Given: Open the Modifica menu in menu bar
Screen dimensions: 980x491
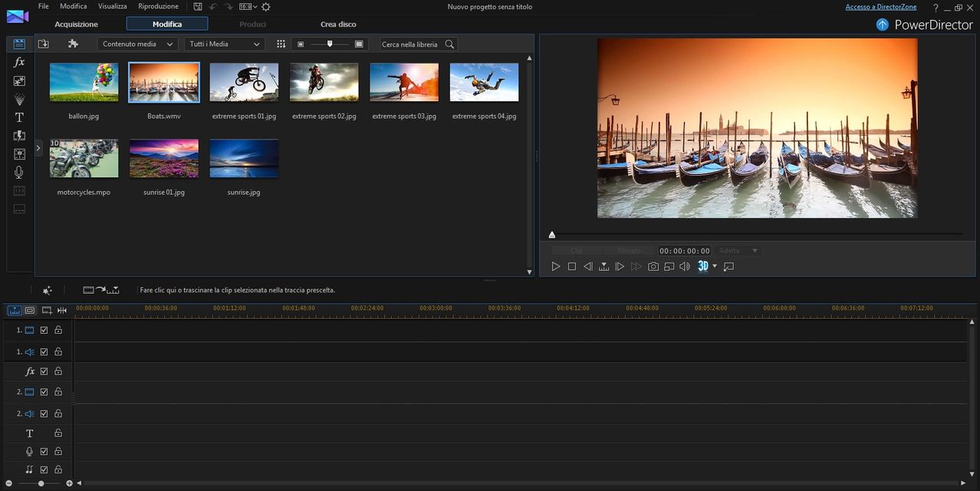Looking at the screenshot, I should [x=74, y=6].
